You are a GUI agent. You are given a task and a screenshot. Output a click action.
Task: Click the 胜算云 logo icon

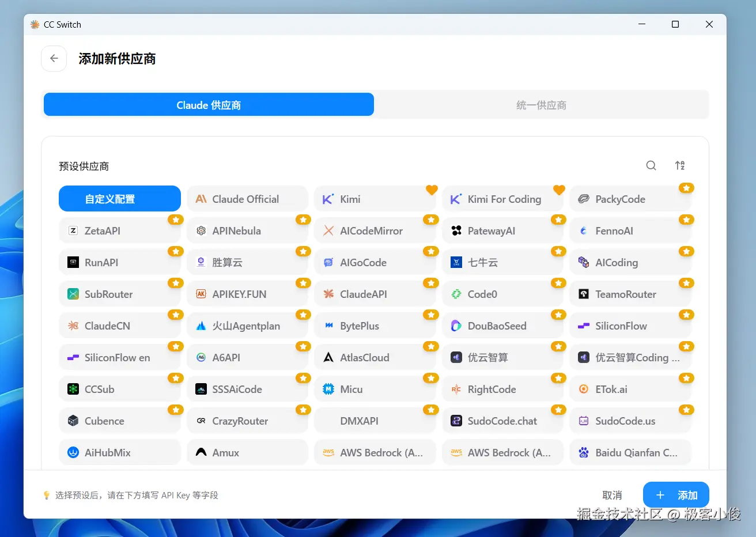pos(201,262)
